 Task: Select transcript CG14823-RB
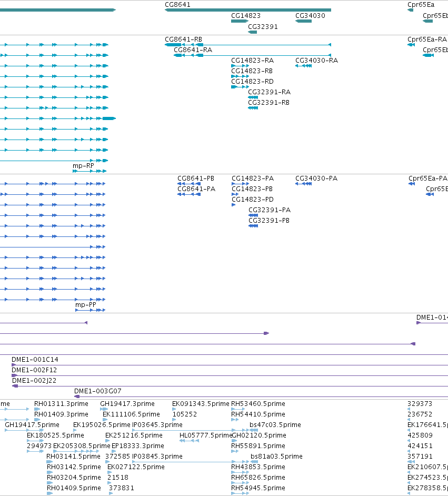[240, 76]
